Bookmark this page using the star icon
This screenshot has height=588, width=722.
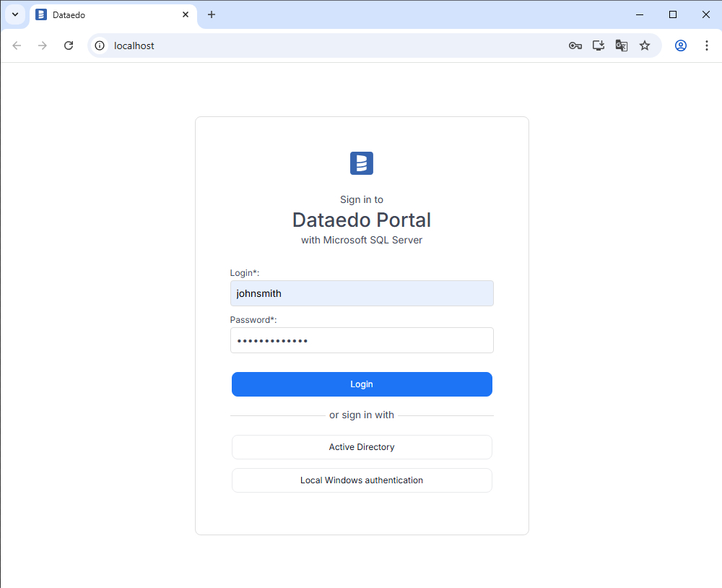pyautogui.click(x=645, y=45)
